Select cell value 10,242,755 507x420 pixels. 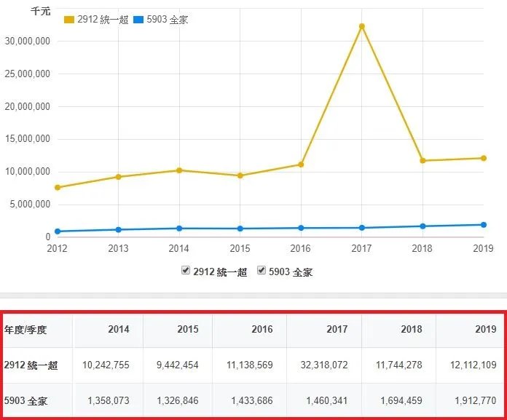(106, 365)
